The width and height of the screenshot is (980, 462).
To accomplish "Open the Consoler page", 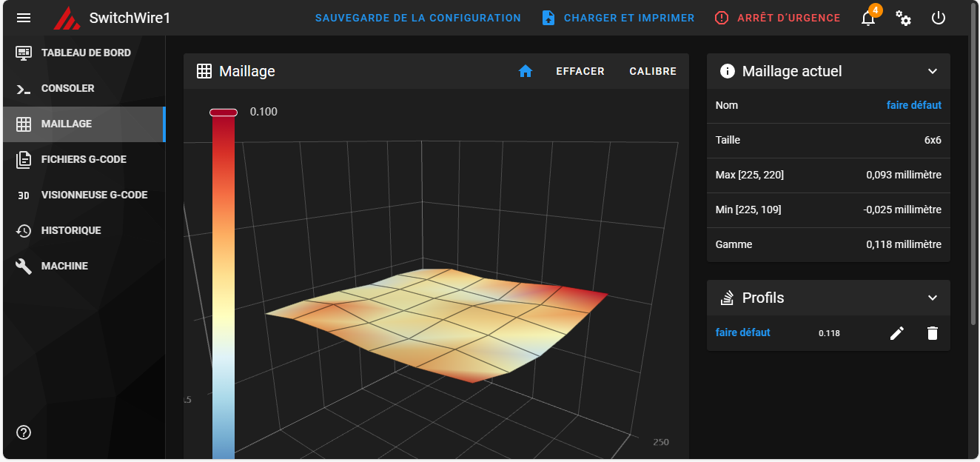I will point(83,88).
